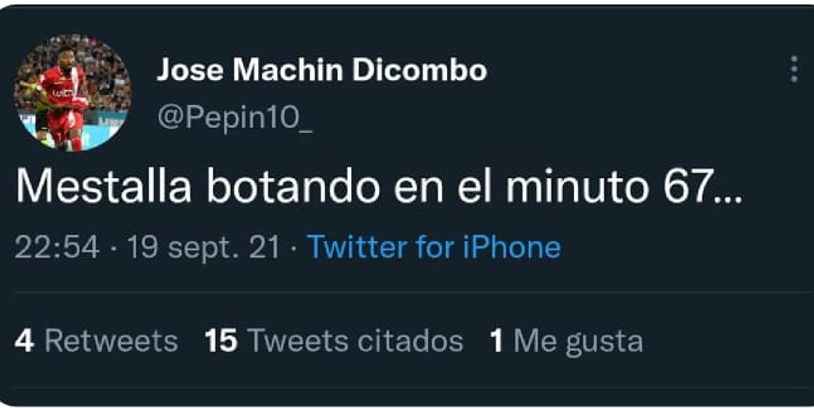The height and width of the screenshot is (408, 814).
Task: Click the word Mestalla in the tweet
Action: click(103, 186)
